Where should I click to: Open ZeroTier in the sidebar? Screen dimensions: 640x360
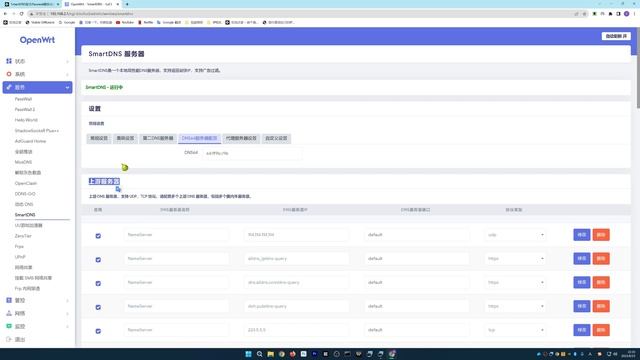coord(23,236)
